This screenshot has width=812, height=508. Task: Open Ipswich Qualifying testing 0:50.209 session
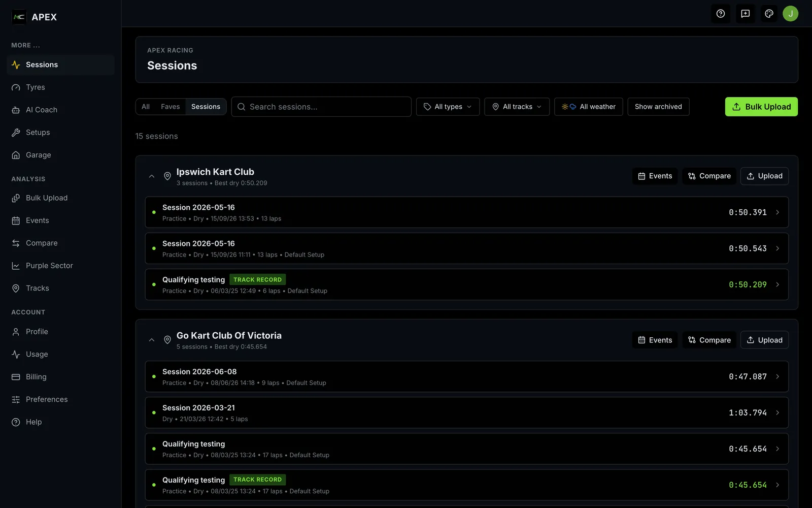pyautogui.click(x=466, y=284)
